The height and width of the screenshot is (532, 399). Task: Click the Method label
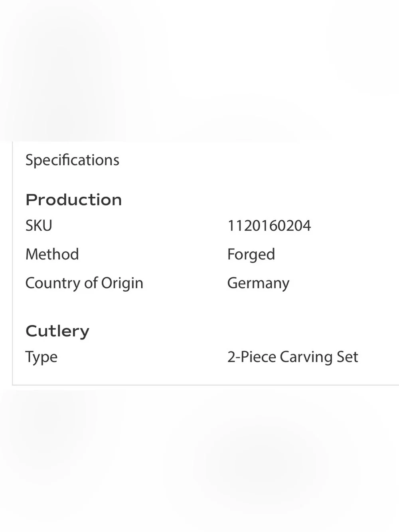(x=52, y=254)
